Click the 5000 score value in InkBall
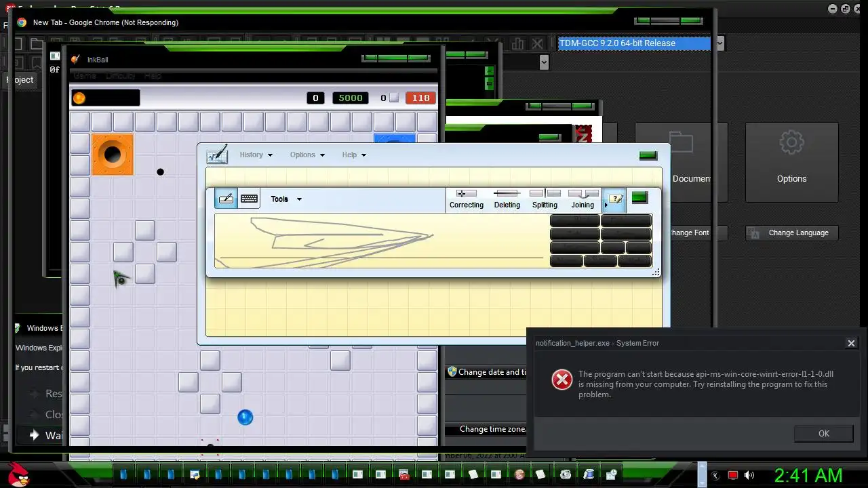 [351, 98]
